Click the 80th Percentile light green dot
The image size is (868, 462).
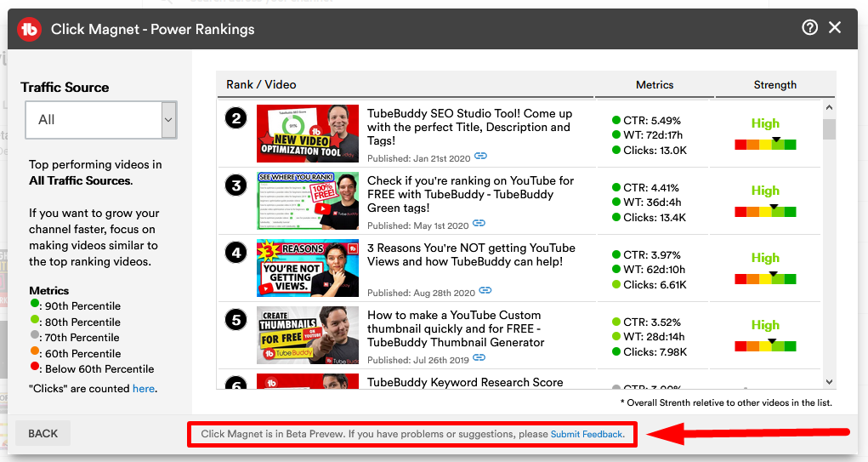[x=34, y=319]
